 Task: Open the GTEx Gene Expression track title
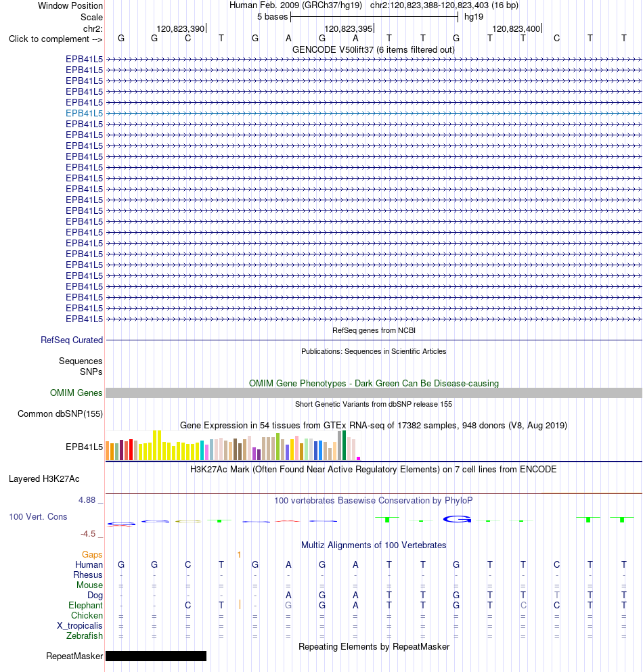click(x=374, y=425)
